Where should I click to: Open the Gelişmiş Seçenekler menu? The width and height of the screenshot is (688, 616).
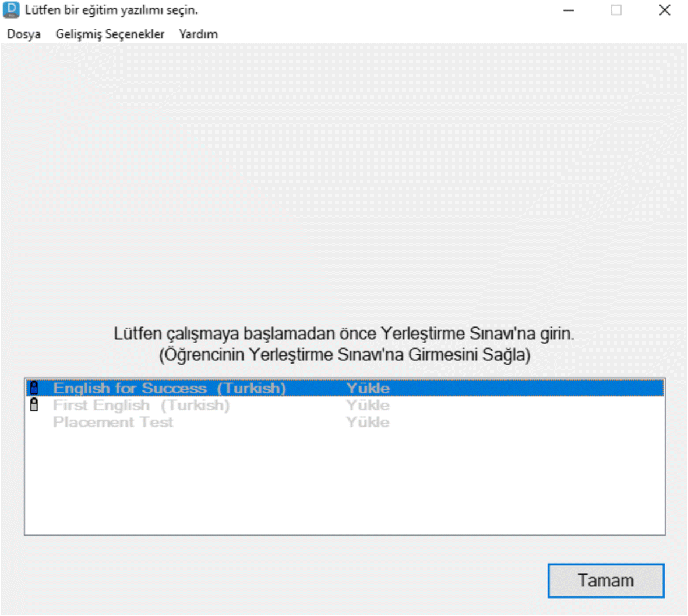tap(110, 34)
